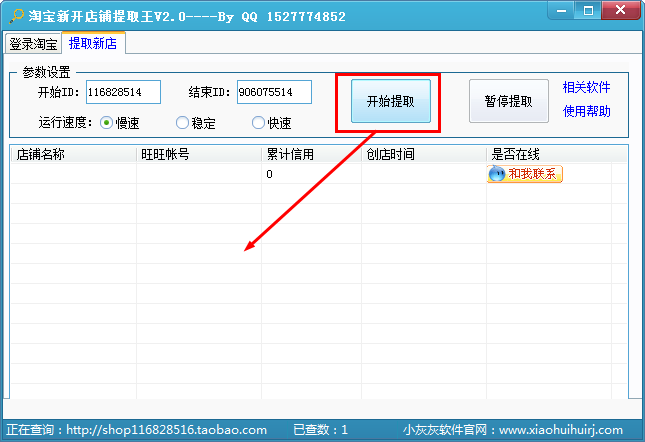Viewport: 645px width, 442px height.
Task: Open the 使用帮助 link
Action: coord(586,111)
